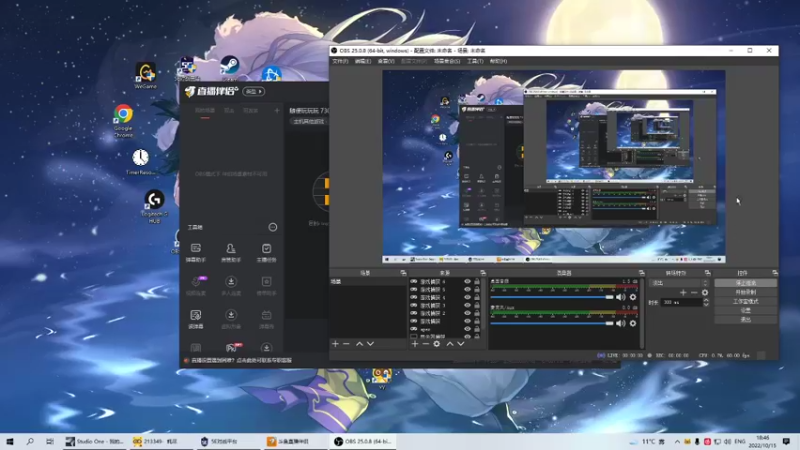This screenshot has width=800, height=450.
Task: Open Windows Start button on taskbar
Action: [x=10, y=441]
